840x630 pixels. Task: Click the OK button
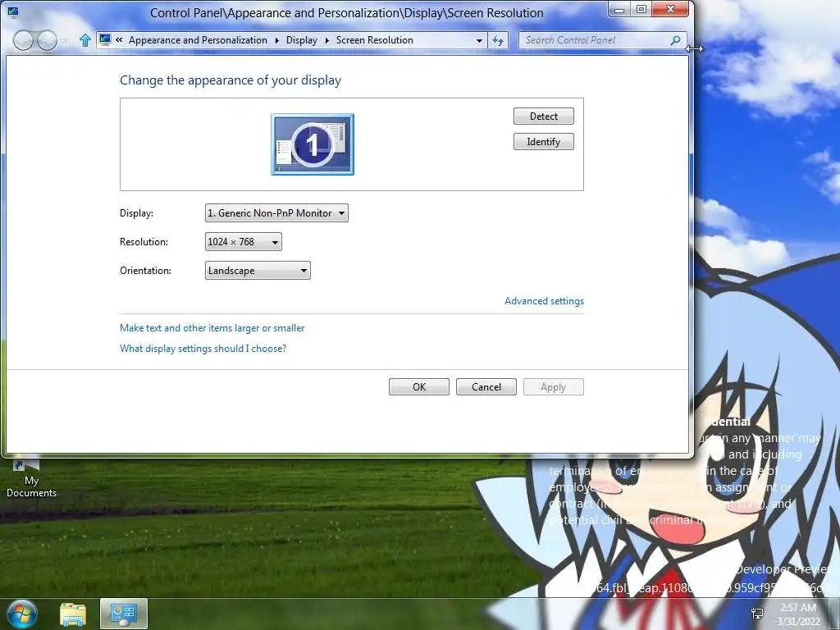[x=419, y=387]
